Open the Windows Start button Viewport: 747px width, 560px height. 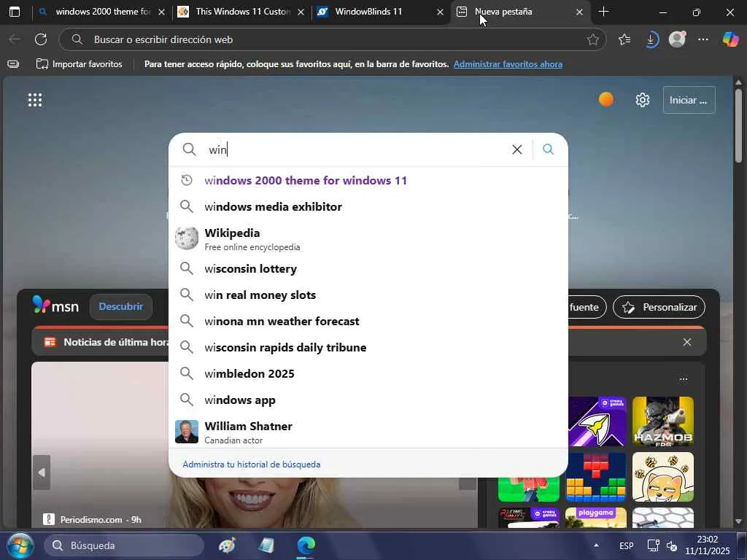pyautogui.click(x=20, y=545)
